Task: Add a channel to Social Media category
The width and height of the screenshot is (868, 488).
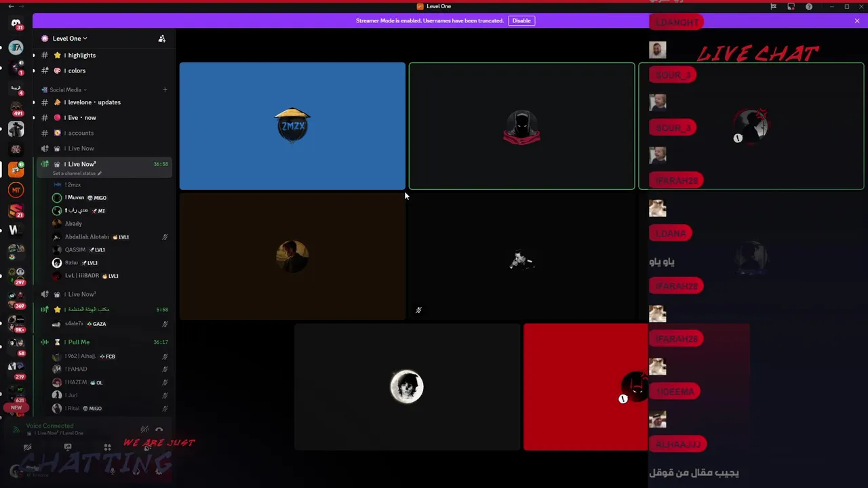Action: 164,89
